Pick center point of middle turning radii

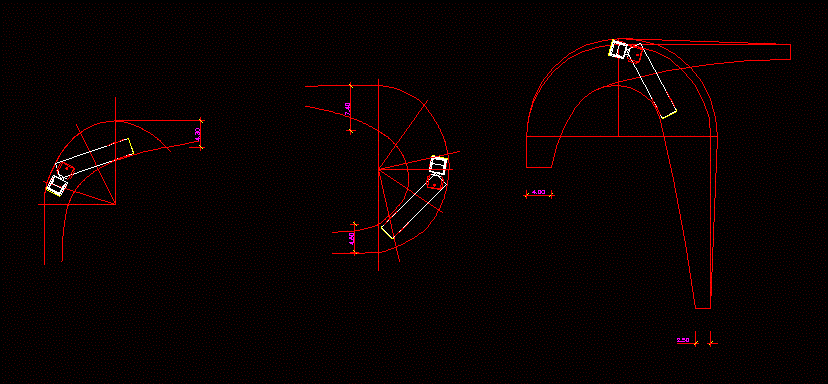(x=379, y=170)
